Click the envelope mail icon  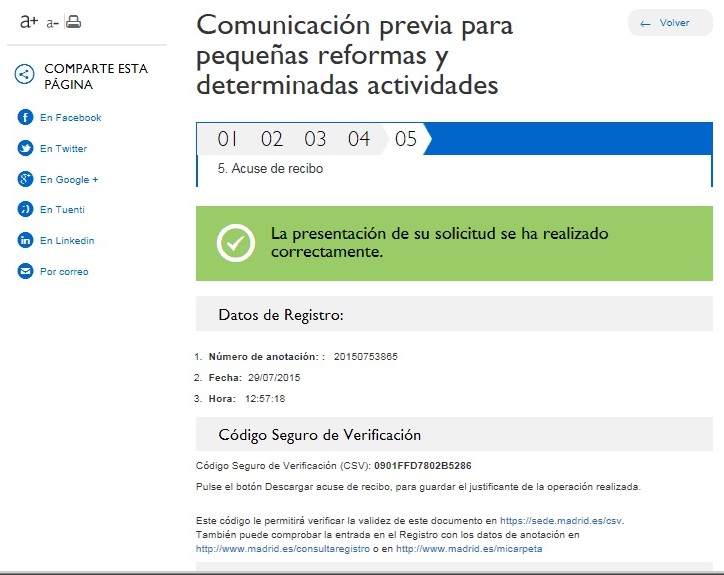26,272
